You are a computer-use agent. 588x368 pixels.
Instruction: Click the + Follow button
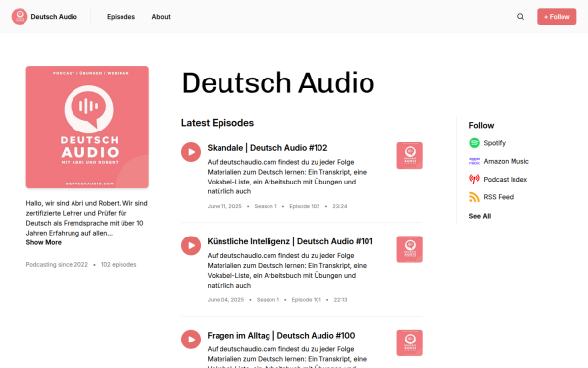click(557, 16)
